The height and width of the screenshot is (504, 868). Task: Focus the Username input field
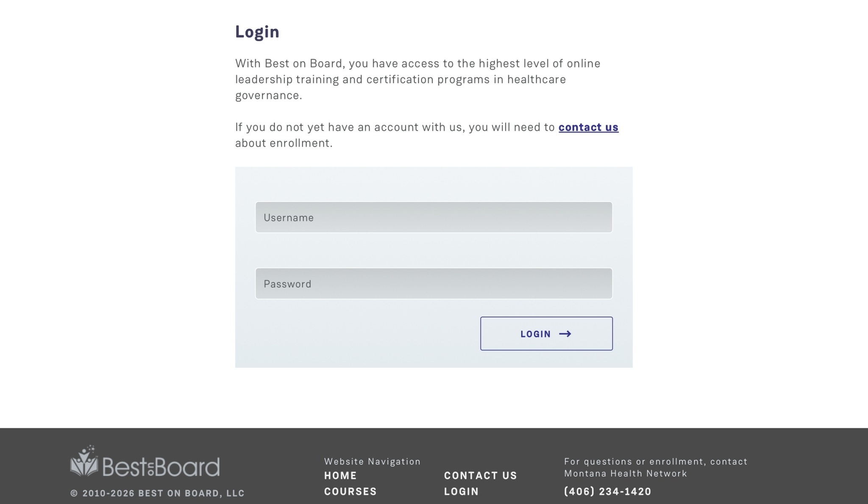pyautogui.click(x=434, y=217)
